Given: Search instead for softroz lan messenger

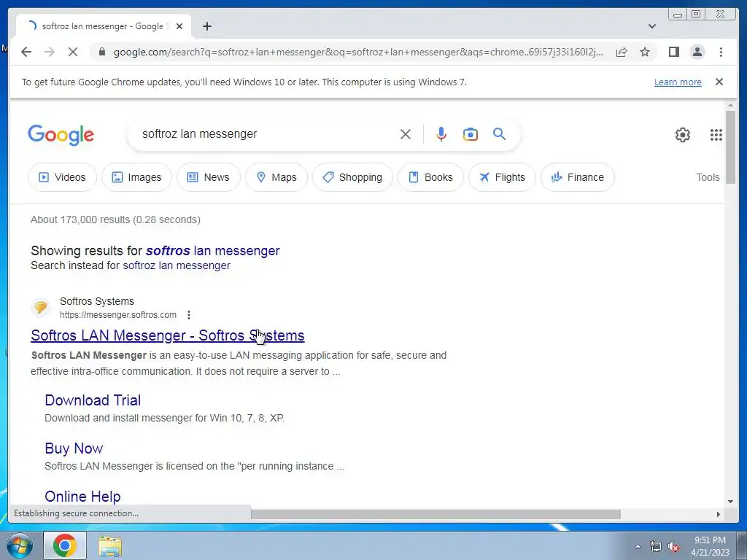Looking at the screenshot, I should 177,265.
